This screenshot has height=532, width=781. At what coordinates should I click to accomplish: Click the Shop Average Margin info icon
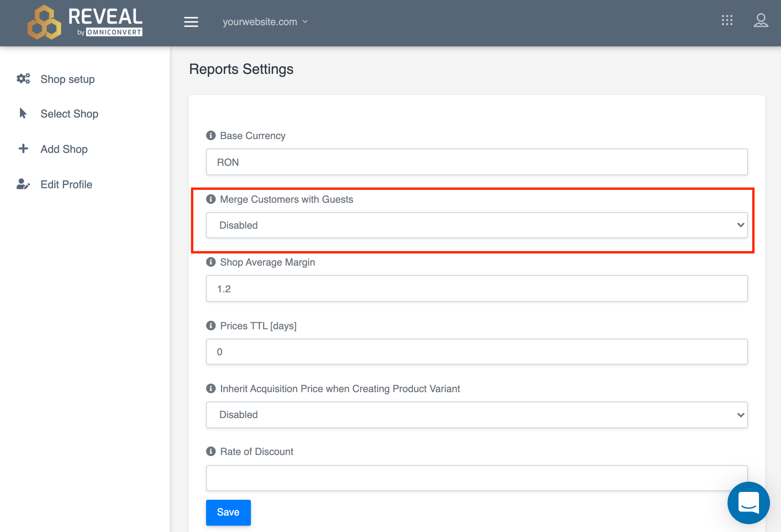click(x=211, y=262)
